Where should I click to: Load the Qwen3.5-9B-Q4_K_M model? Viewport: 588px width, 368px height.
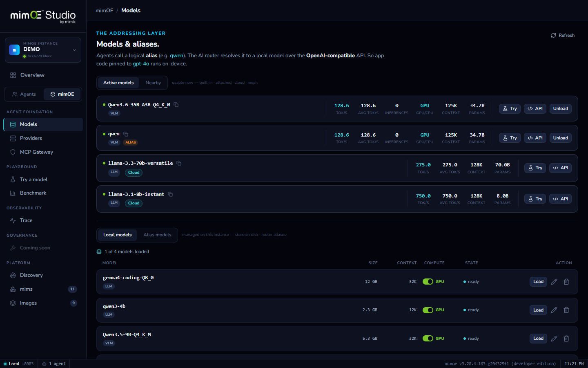pyautogui.click(x=538, y=339)
